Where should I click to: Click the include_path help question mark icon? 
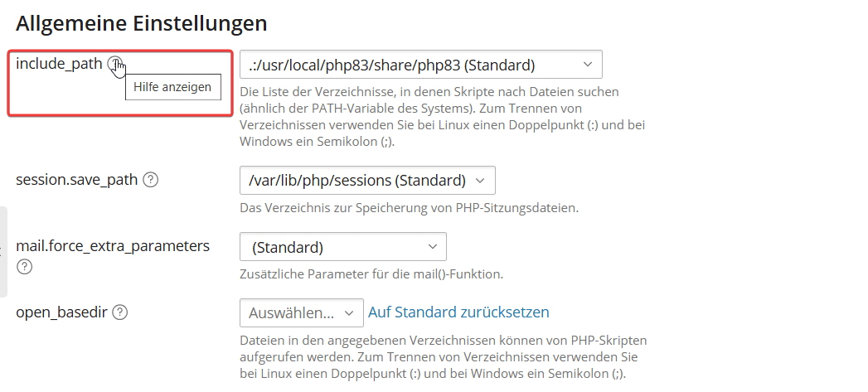tap(116, 64)
